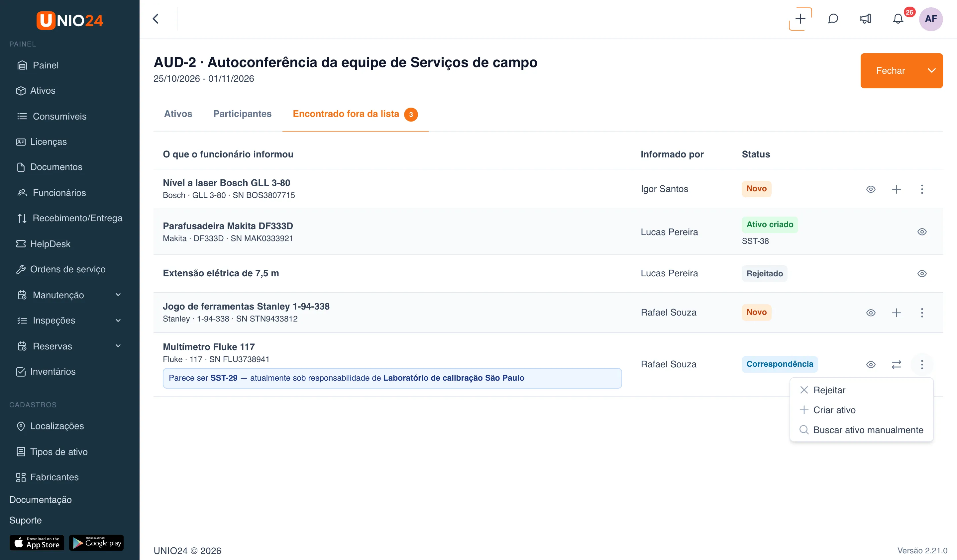Open the Documentação link

coord(40,500)
